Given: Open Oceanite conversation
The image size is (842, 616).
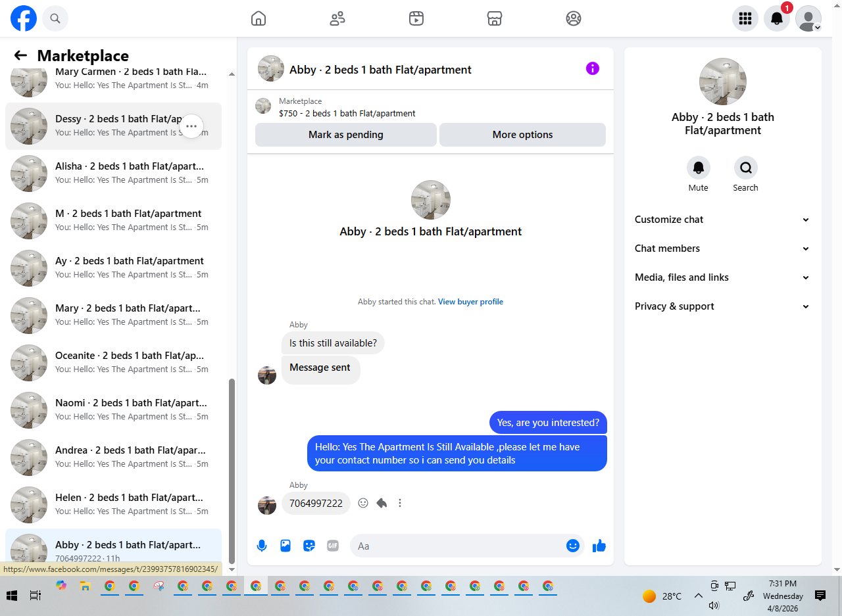Looking at the screenshot, I should point(113,363).
